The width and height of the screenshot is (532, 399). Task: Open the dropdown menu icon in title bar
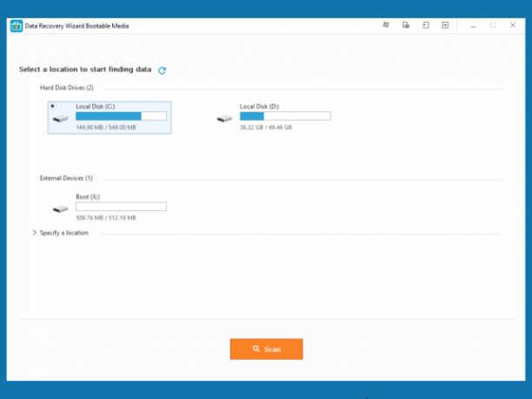pos(445,25)
